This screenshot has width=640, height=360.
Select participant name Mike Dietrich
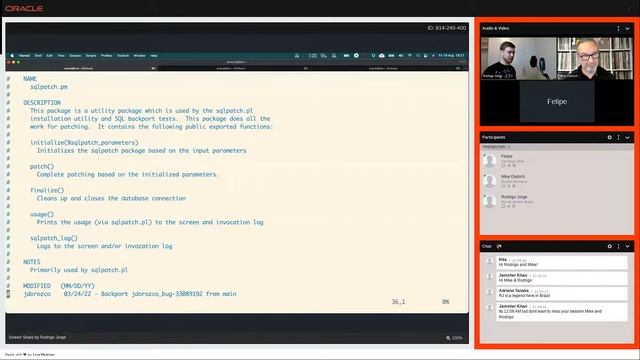pos(513,177)
